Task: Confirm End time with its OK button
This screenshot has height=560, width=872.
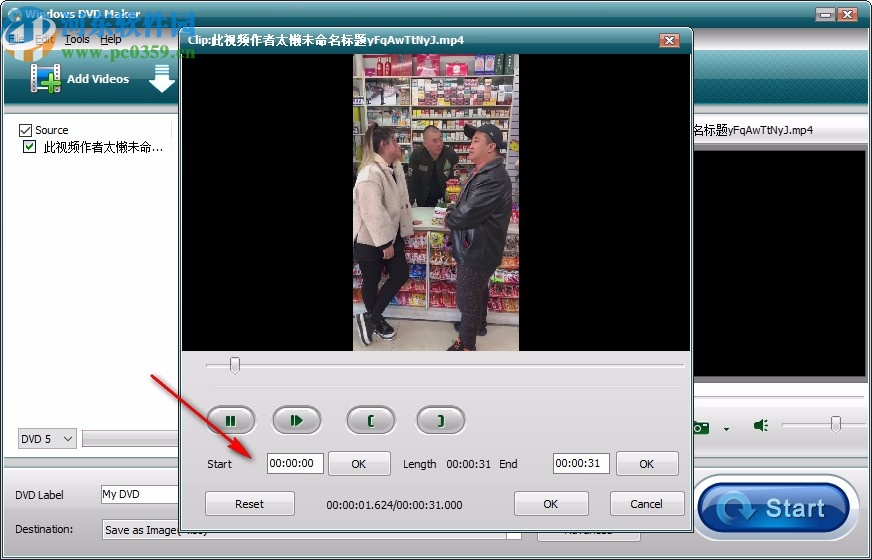Action: coord(647,464)
